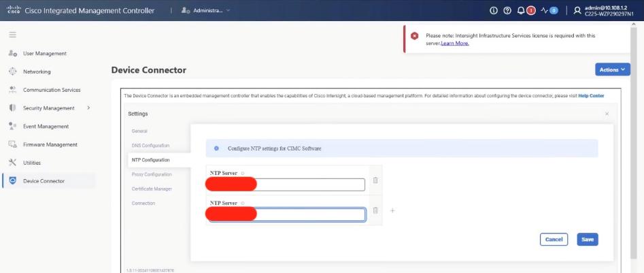Open Event Management in sidebar
The image size is (644, 273).
[46, 126]
